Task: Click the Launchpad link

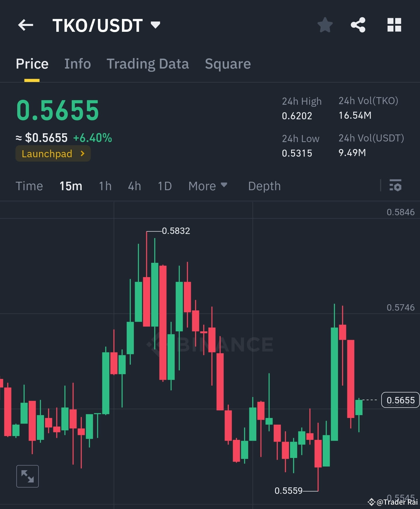Action: point(47,153)
